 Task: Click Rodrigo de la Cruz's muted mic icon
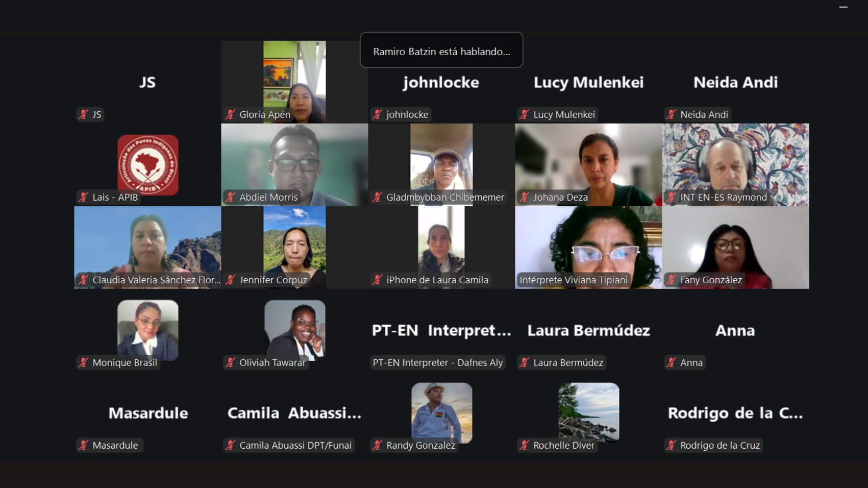(x=672, y=445)
